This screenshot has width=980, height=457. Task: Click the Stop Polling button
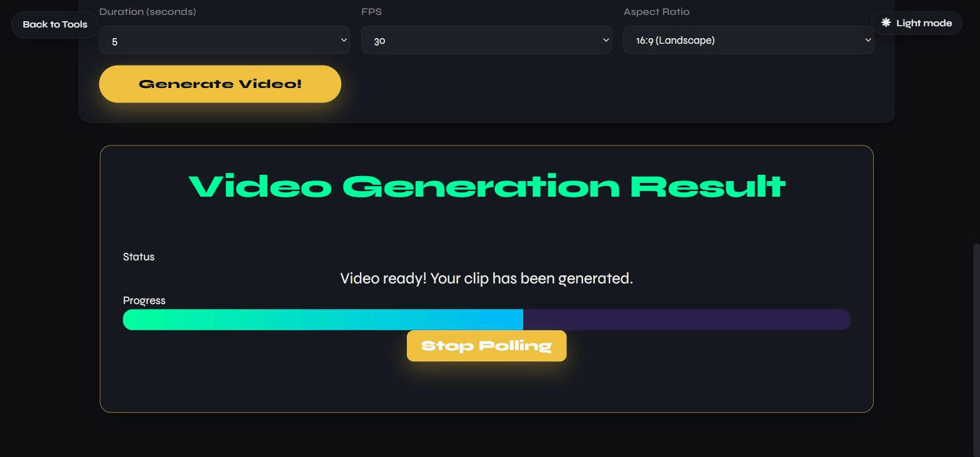(486, 346)
